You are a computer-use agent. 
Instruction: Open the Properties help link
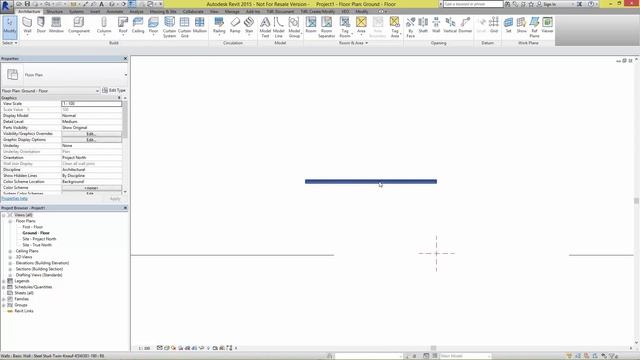tap(14, 199)
